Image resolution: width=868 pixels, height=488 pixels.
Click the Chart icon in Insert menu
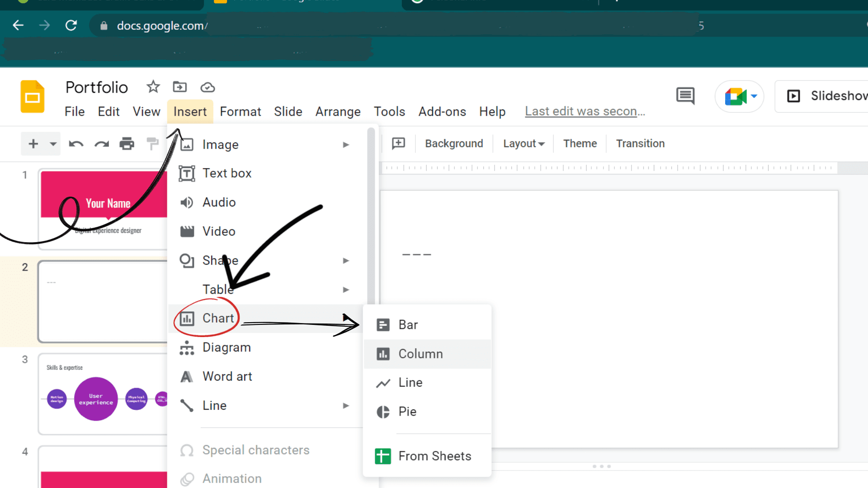(x=187, y=318)
